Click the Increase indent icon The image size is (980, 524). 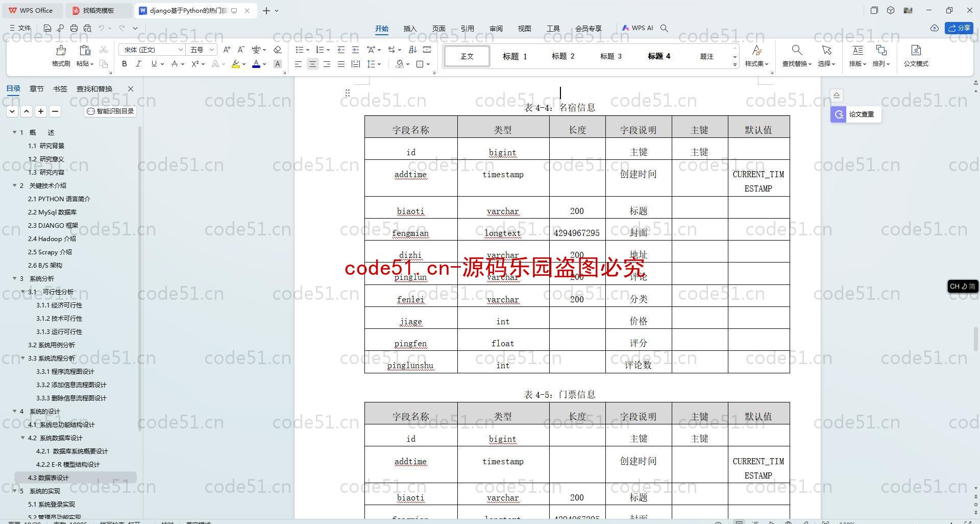355,50
